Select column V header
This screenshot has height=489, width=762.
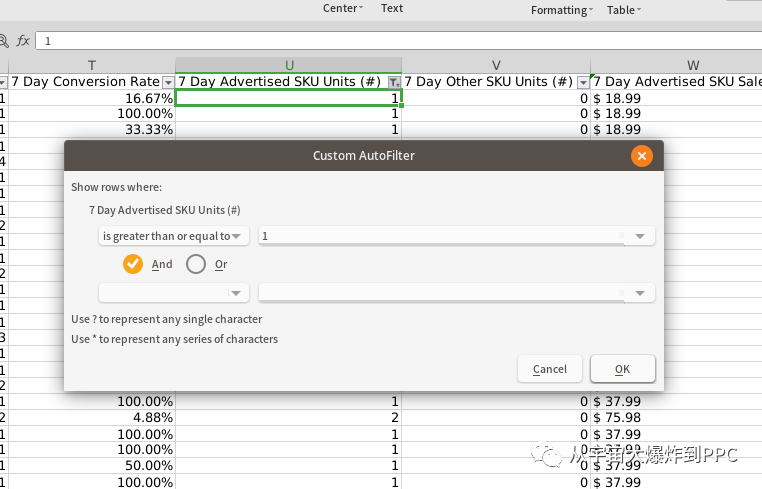(496, 65)
